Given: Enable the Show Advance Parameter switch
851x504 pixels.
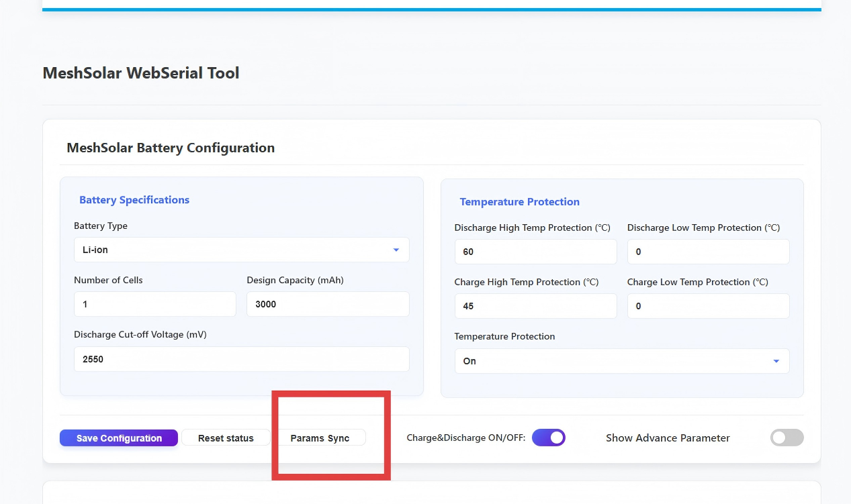Looking at the screenshot, I should pyautogui.click(x=787, y=438).
